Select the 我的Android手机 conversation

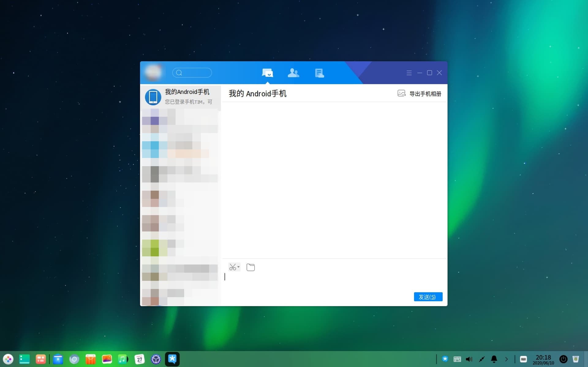(x=181, y=96)
